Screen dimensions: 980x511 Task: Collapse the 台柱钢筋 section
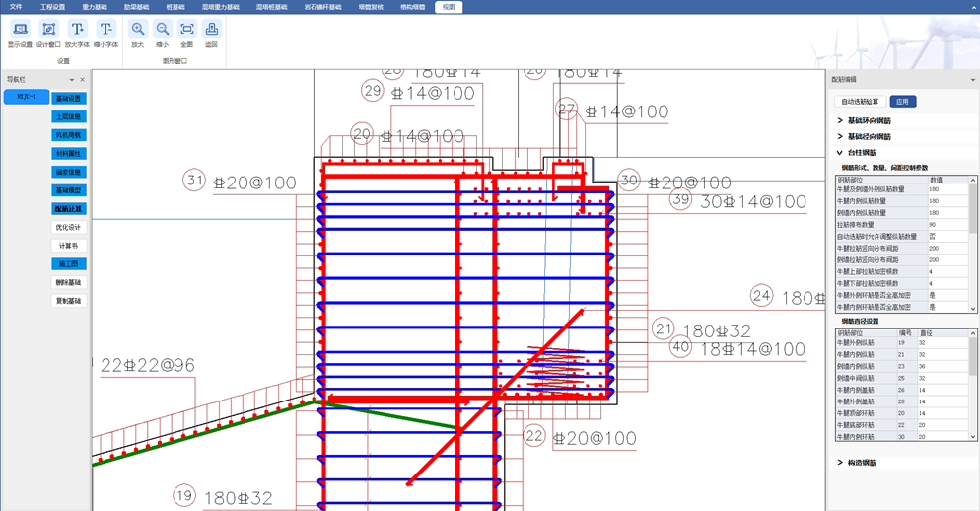coord(840,153)
